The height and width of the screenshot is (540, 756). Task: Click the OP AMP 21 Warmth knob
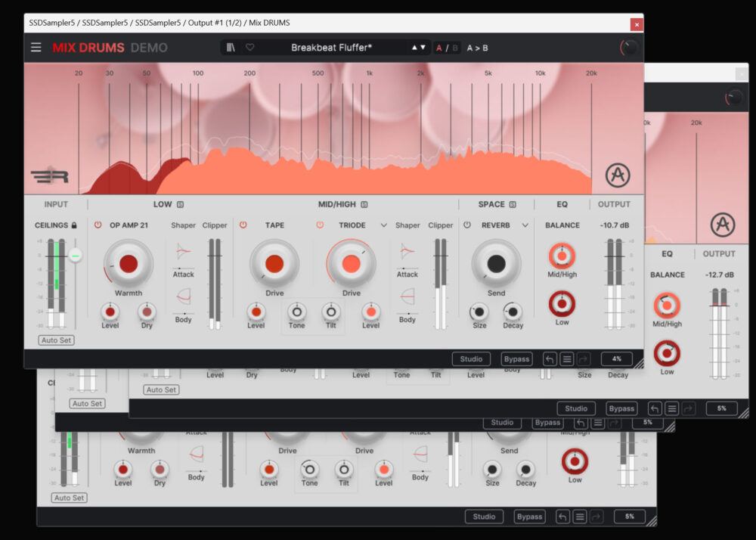tap(129, 264)
